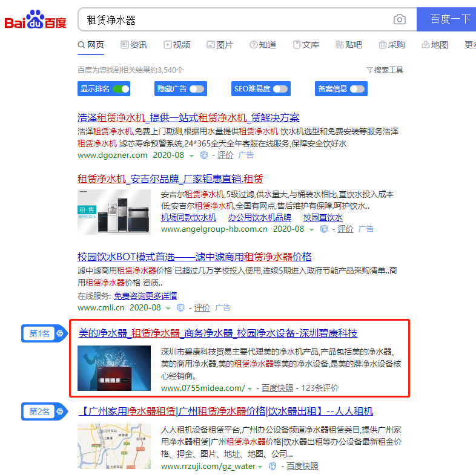
Task: Open the 知道 tab
Action: coord(263,45)
